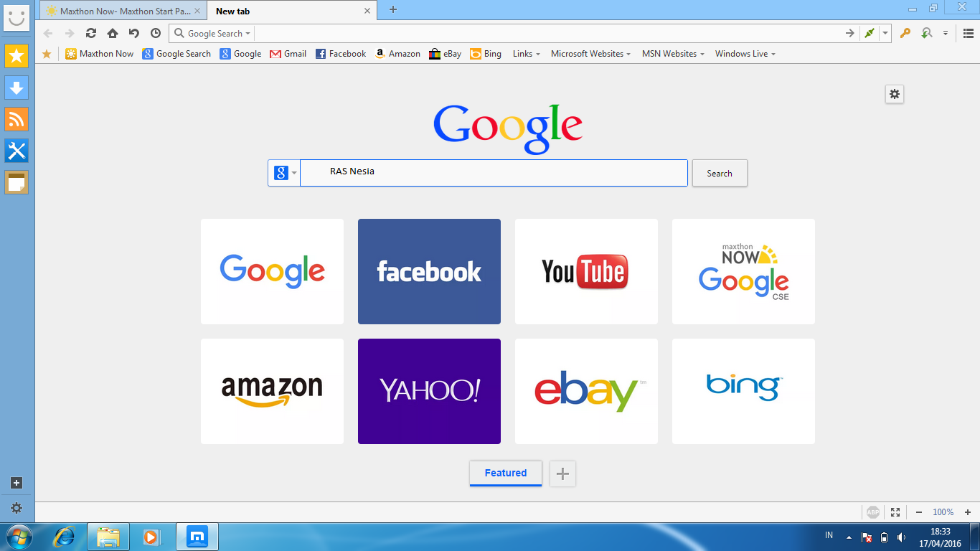
Task: Click the Search button
Action: tap(720, 173)
